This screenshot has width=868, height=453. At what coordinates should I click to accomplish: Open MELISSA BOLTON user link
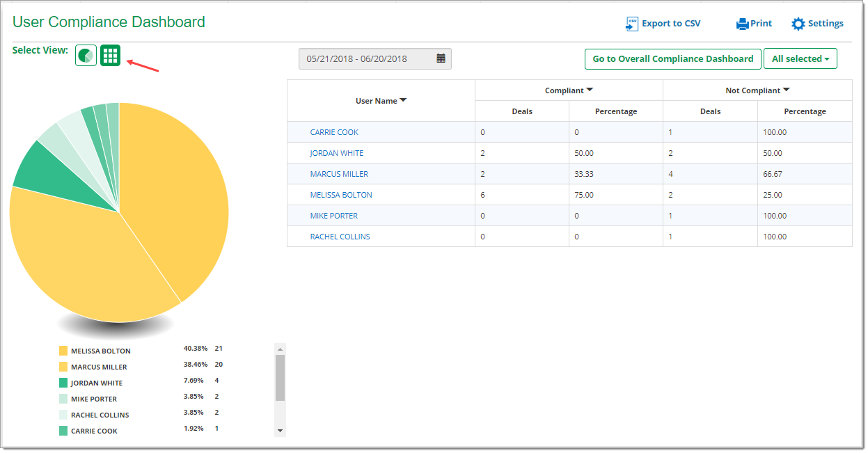[x=341, y=195]
